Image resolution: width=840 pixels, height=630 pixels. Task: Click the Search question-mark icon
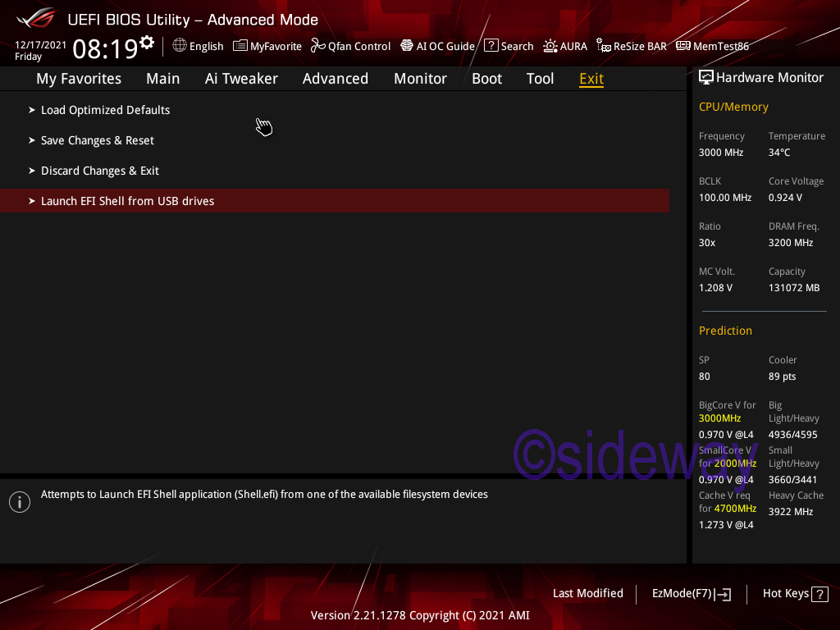[x=491, y=46]
